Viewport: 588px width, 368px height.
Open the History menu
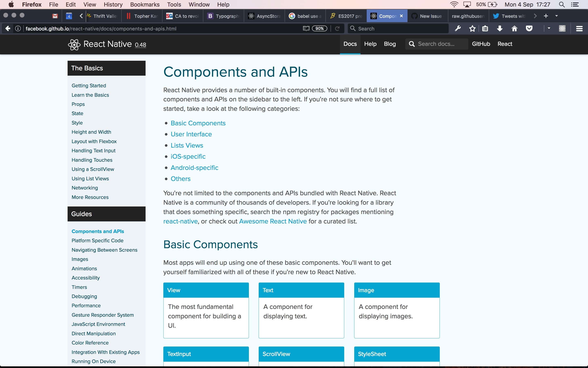113,4
